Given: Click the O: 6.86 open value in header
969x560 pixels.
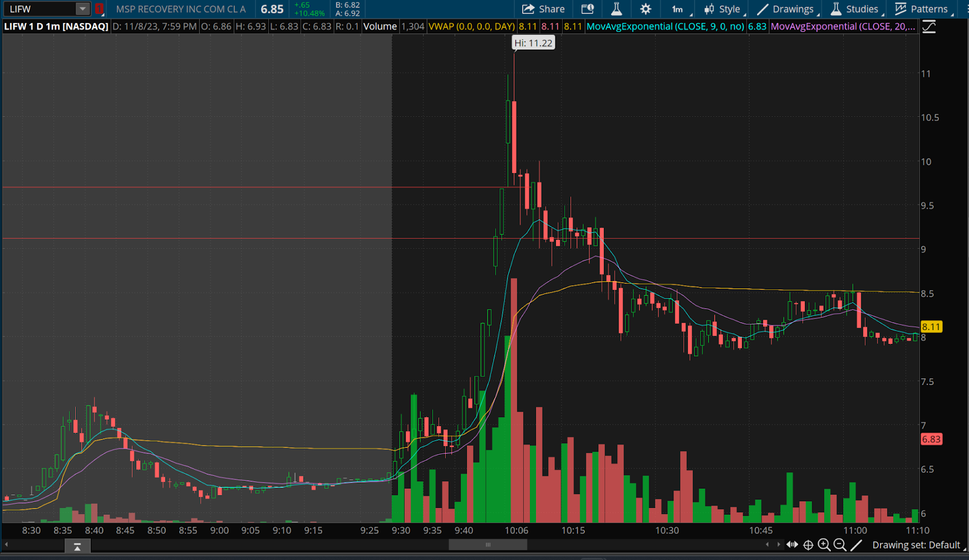Looking at the screenshot, I should pos(216,27).
